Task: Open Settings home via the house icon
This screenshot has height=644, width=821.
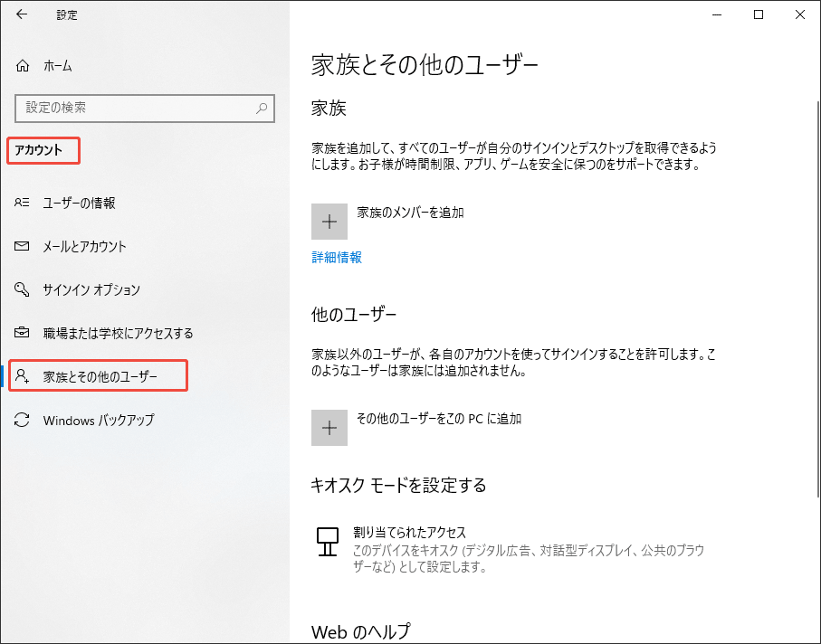Action: coord(21,65)
